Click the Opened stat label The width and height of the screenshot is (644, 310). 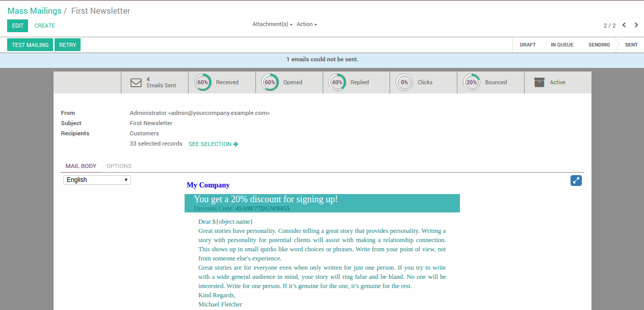[x=293, y=82]
